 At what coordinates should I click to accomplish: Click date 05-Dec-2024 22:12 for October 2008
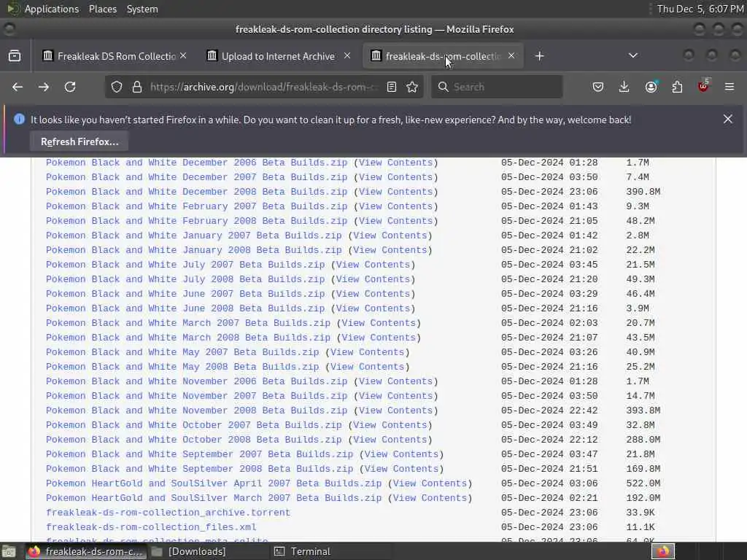point(549,440)
